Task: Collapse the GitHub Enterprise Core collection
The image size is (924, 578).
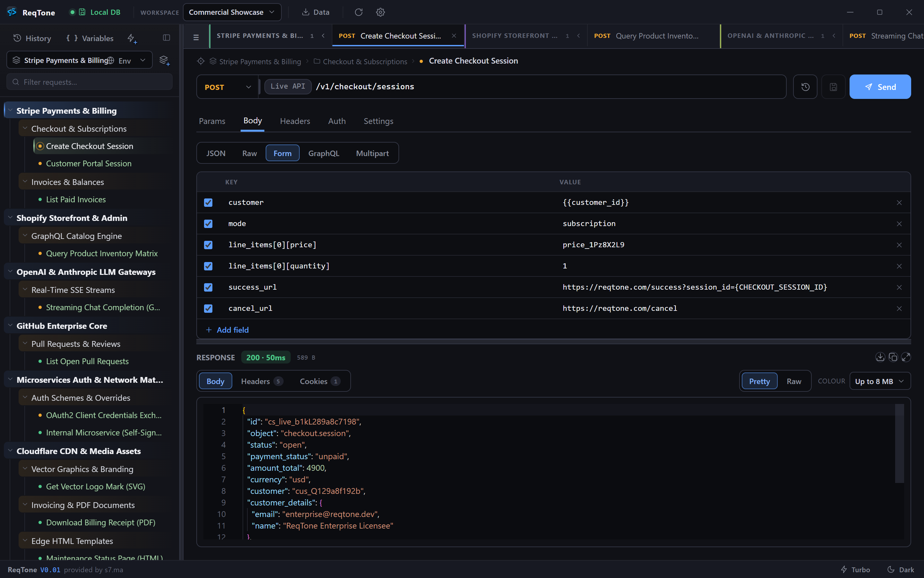Action: 10,326
